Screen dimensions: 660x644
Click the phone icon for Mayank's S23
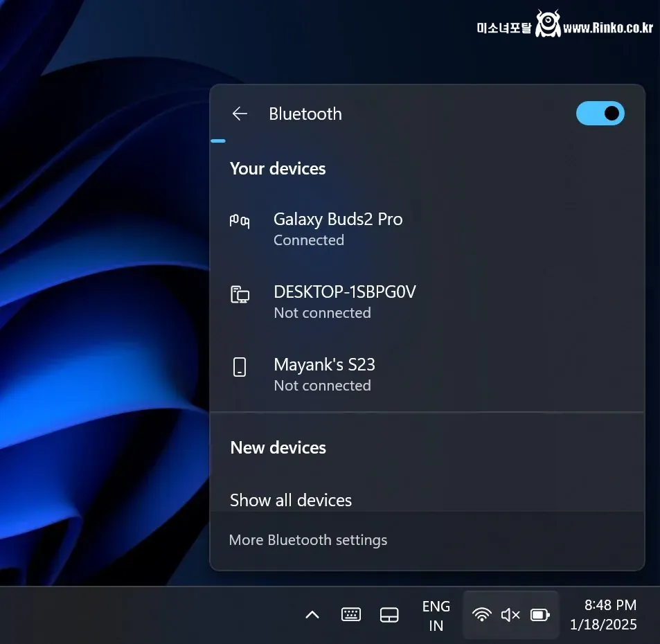pyautogui.click(x=240, y=367)
